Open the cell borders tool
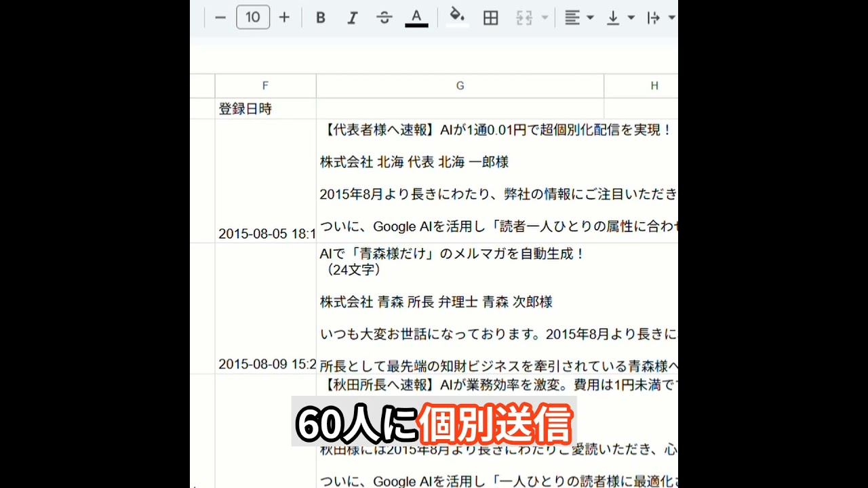Image resolution: width=868 pixels, height=488 pixels. pos(490,18)
